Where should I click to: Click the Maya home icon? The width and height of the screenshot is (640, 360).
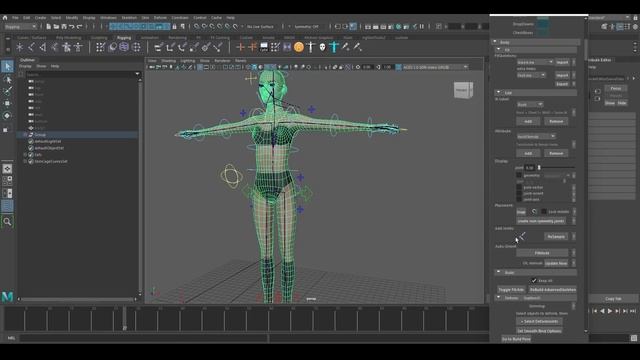pyautogui.click(x=5, y=18)
